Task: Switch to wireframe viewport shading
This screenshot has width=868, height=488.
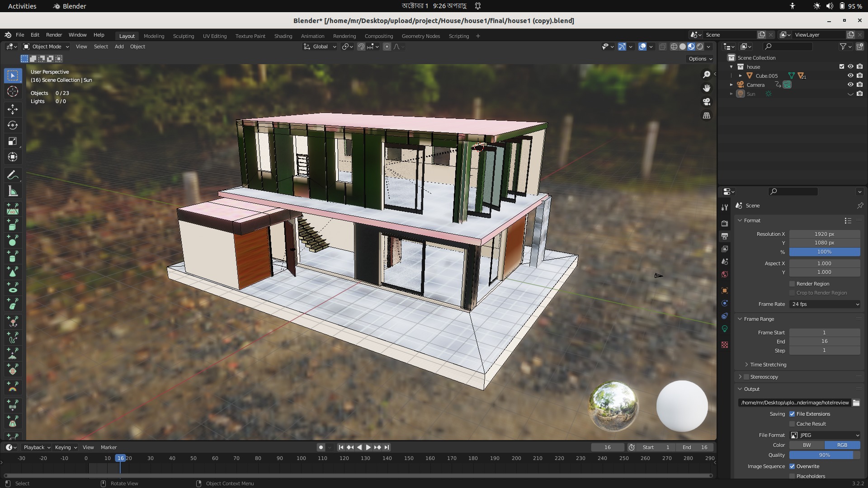Action: pyautogui.click(x=674, y=47)
